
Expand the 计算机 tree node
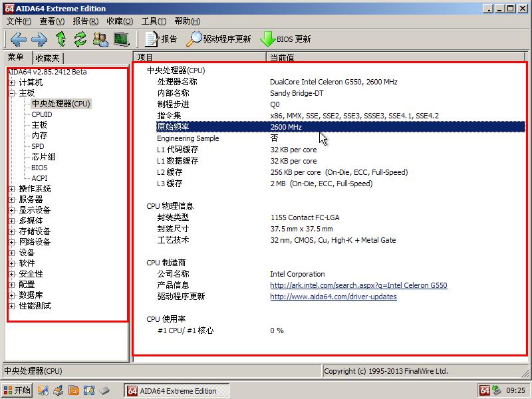tap(12, 82)
